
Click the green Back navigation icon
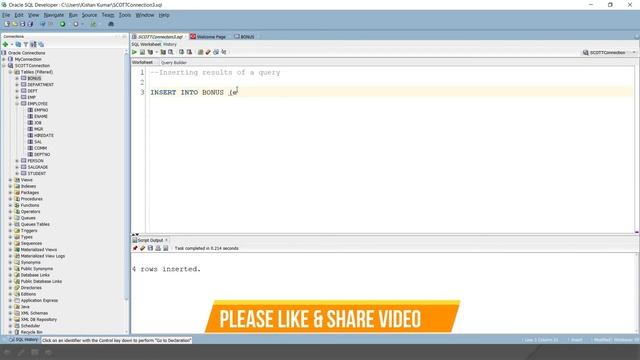(62, 24)
